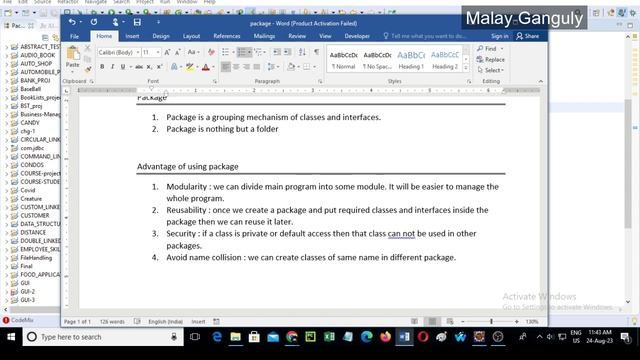Click the line and paragraph spacing icon
The width and height of the screenshot is (640, 360).
coord(271,67)
